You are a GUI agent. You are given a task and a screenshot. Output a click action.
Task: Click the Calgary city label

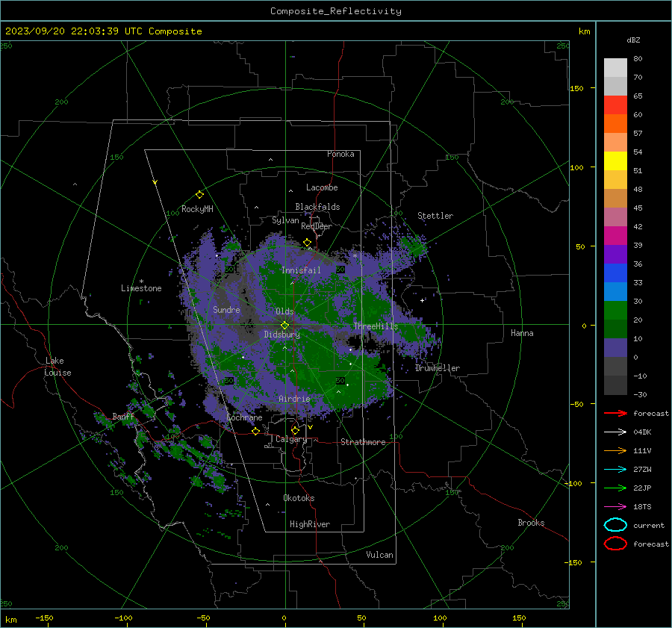291,439
